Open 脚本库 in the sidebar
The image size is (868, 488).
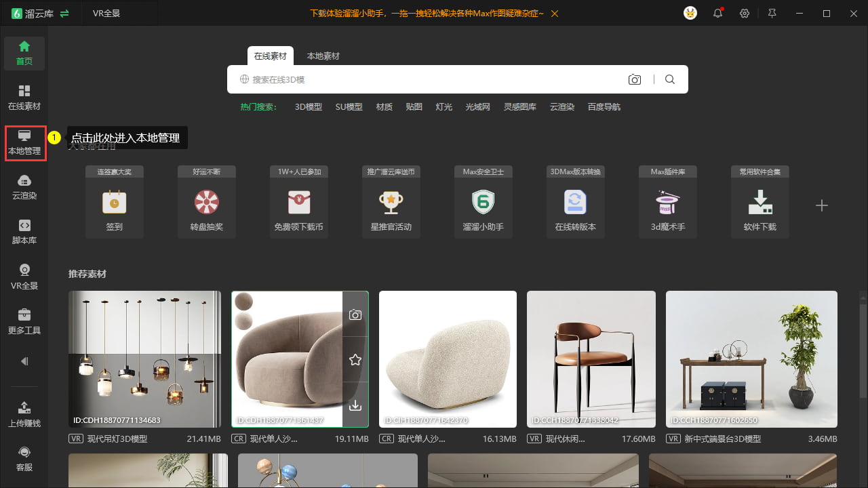pos(24,232)
